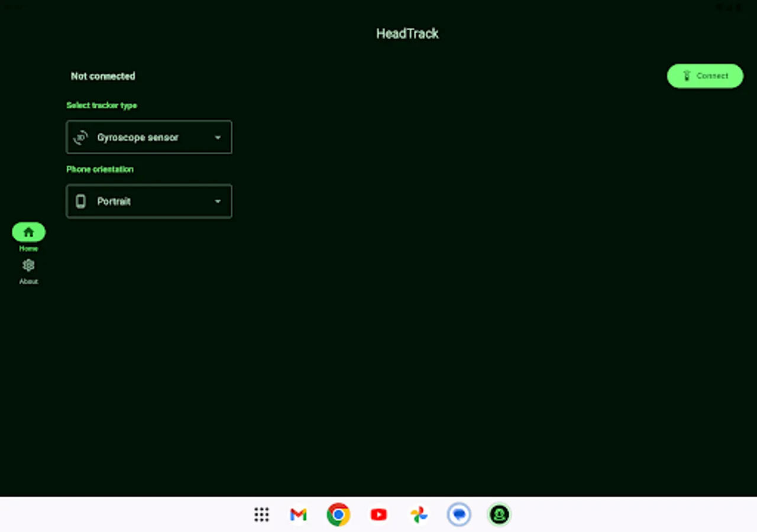The image size is (757, 532).
Task: Launch Chrome from the taskbar
Action: tap(338, 514)
